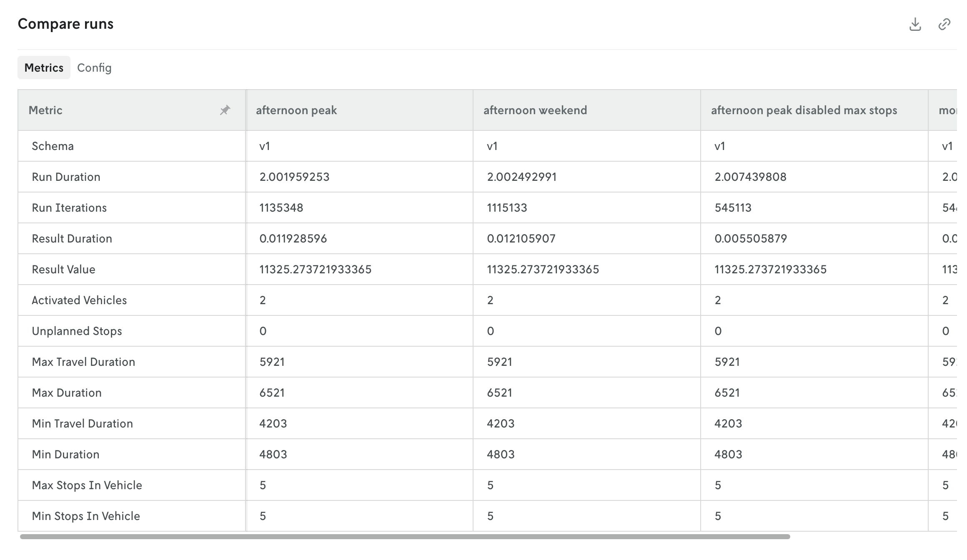Click the download icon
The image size is (967, 560).
pyautogui.click(x=915, y=25)
